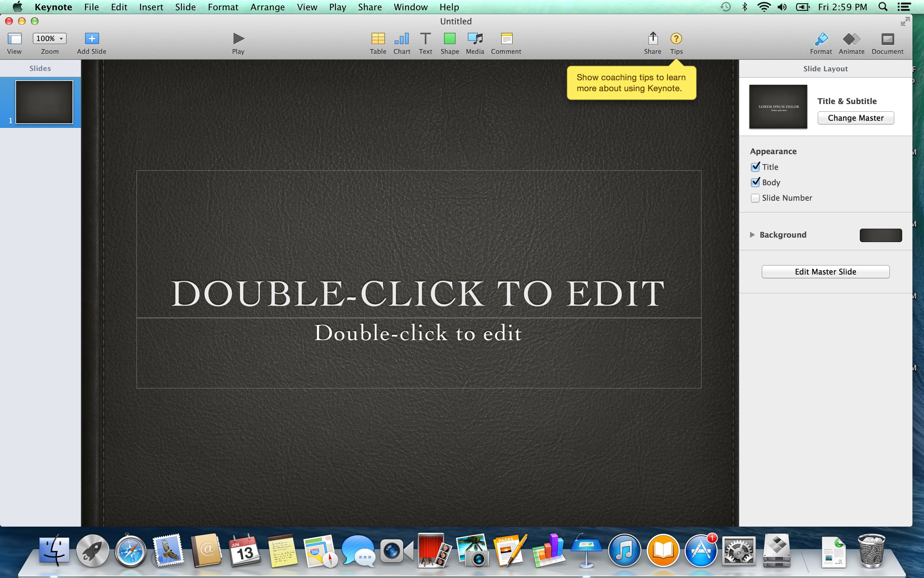Select the title placeholder text

418,293
